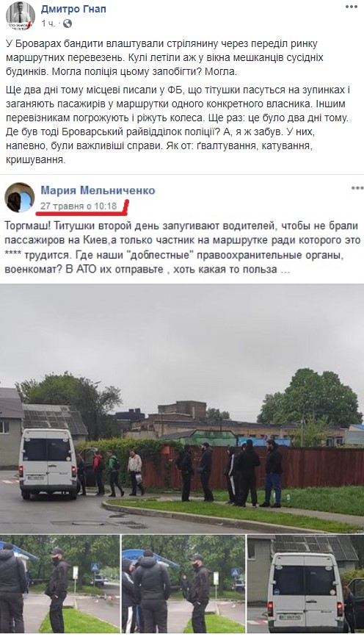Click the paragraph starting 'Ще два дні тому'
364x637 pixels.
click(176, 125)
